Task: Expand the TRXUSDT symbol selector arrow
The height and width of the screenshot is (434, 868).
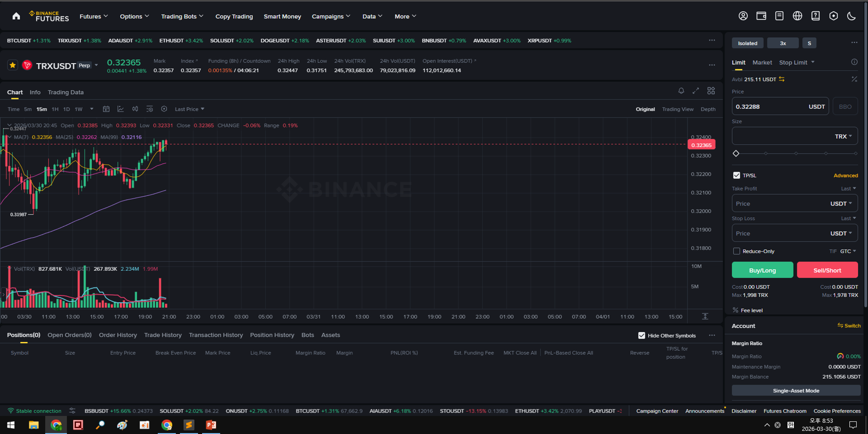Action: pyautogui.click(x=96, y=65)
